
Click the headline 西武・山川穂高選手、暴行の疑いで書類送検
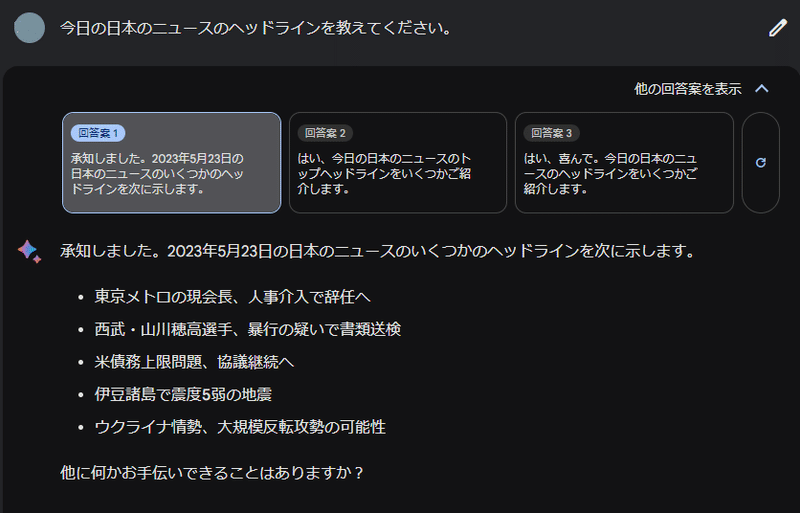coord(247,329)
